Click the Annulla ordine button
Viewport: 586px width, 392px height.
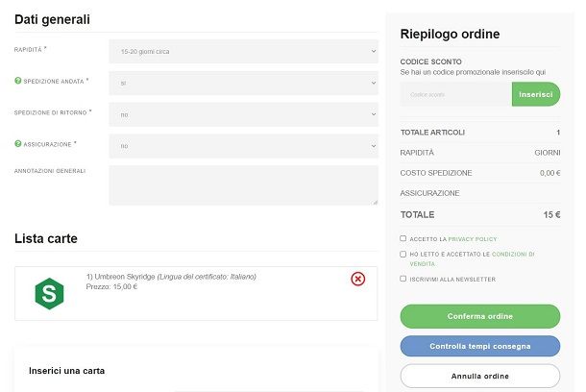(480, 376)
